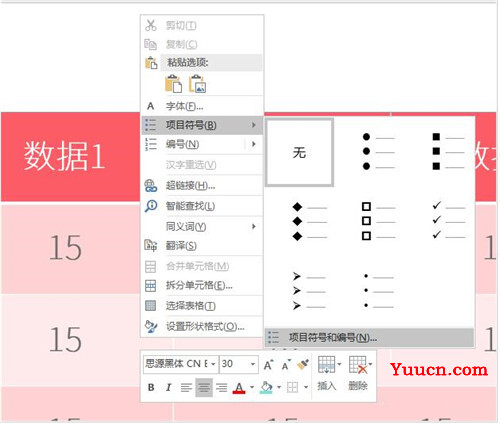Open the font name dropdown
Viewport: 500px width, 424px height.
[213, 364]
